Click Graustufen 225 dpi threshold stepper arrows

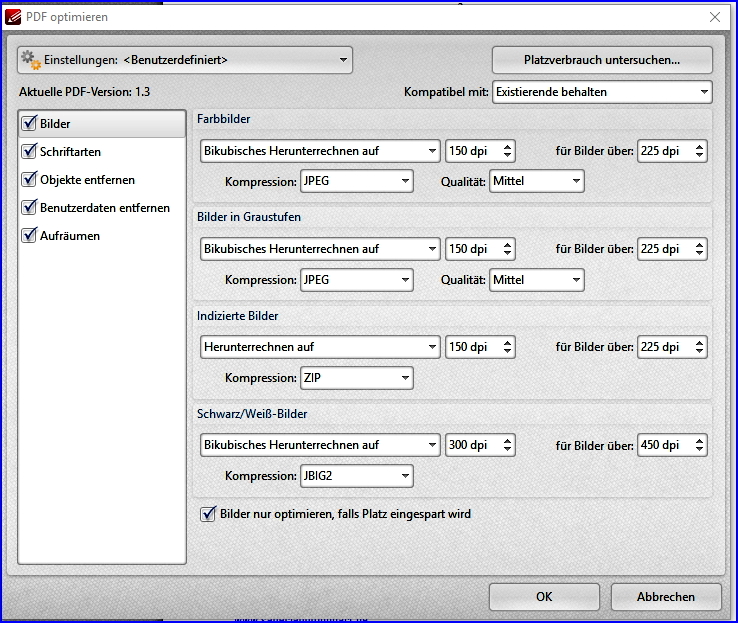(699, 249)
